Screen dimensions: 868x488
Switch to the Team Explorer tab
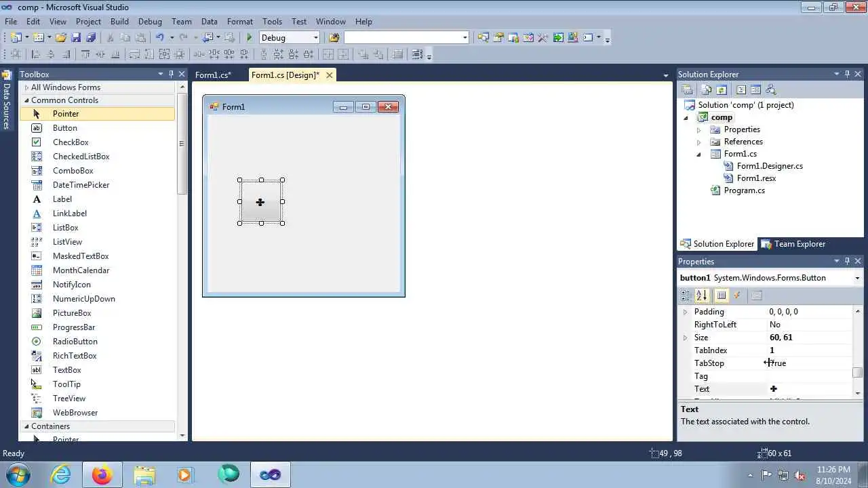tap(793, 244)
